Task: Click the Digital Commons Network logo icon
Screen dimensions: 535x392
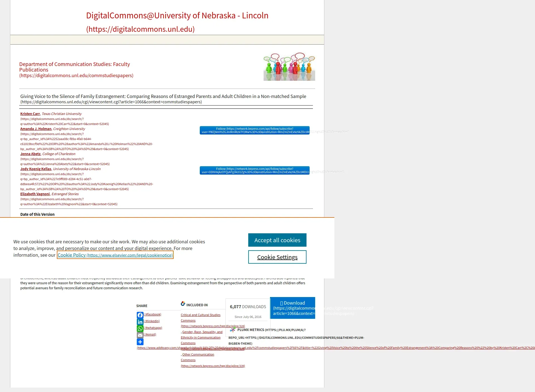Action: coord(183,303)
